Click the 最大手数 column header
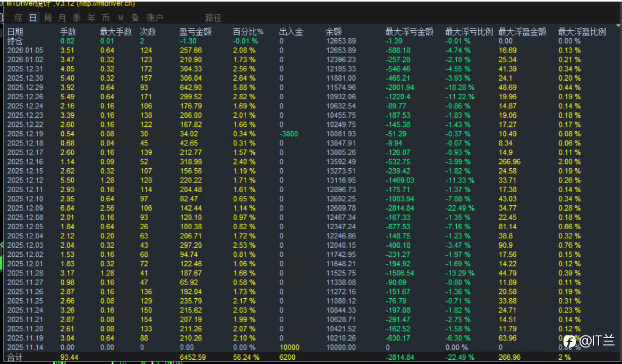The image size is (622, 364). pos(115,32)
